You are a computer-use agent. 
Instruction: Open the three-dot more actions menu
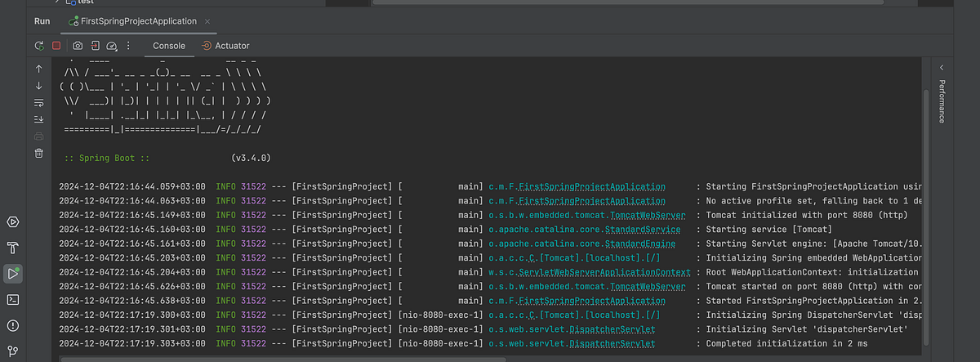point(128,46)
